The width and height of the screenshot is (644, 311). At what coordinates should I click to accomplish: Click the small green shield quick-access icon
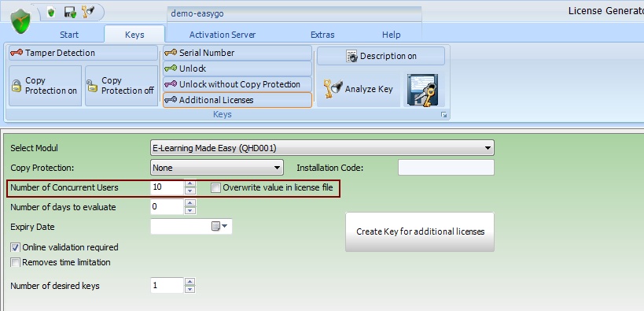[51, 13]
